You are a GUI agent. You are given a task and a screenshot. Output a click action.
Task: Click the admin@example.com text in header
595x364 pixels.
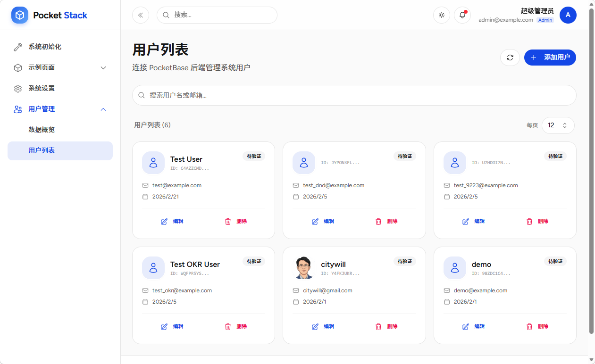506,20
